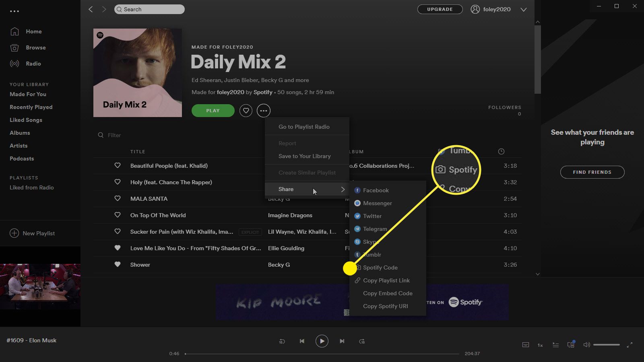
Task: Choose Spotify Code from share menu
Action: (x=388, y=267)
